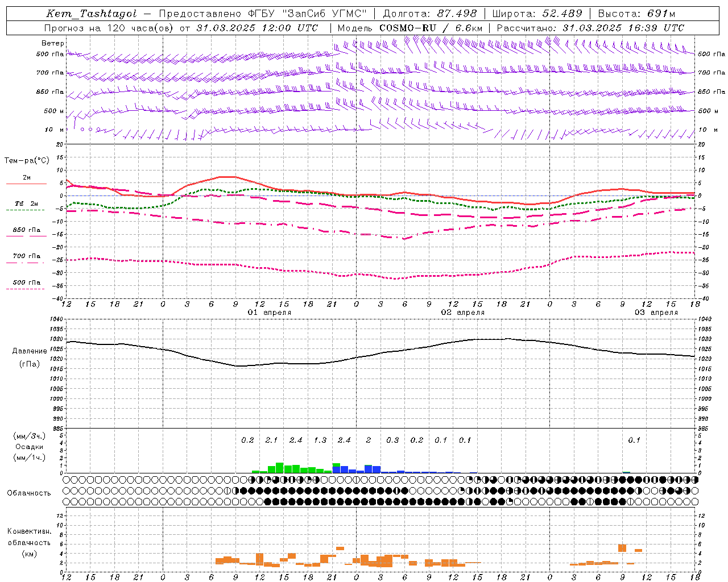Viewport: 728px width, 582px height.
Task: Click the Тем-ра(°C) axis title
Action: (27, 161)
